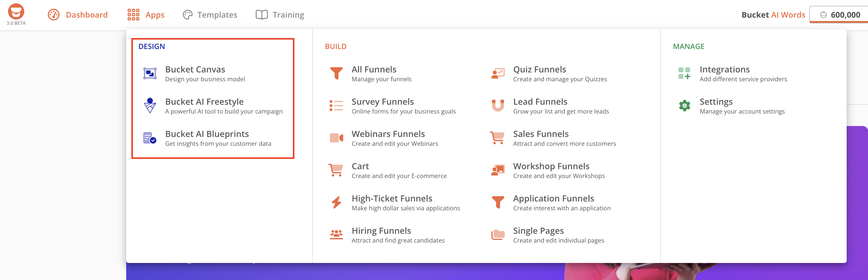Open the Apps menu label
The width and height of the screenshot is (868, 280).
tap(155, 15)
